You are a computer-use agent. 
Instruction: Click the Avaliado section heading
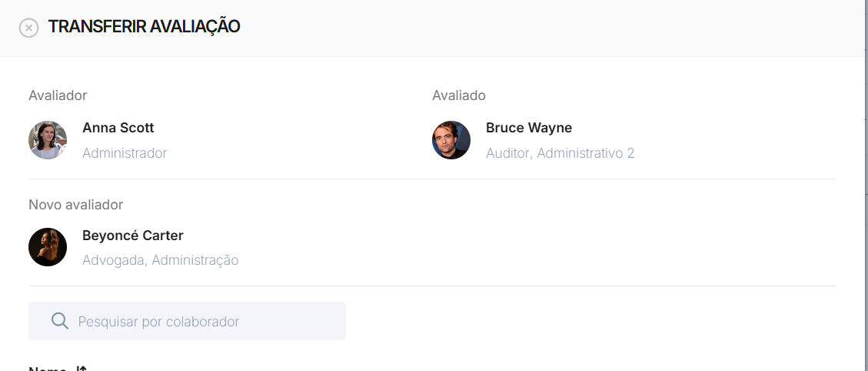point(459,95)
